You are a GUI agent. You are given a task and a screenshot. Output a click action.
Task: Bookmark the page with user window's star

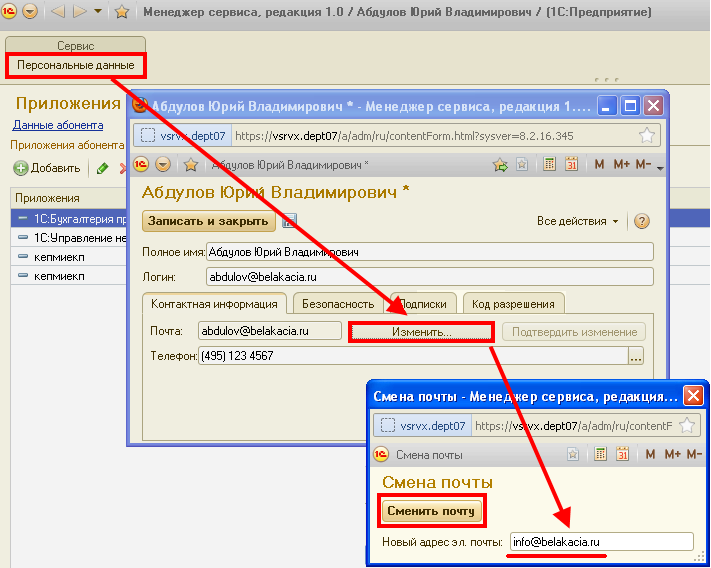tap(647, 136)
